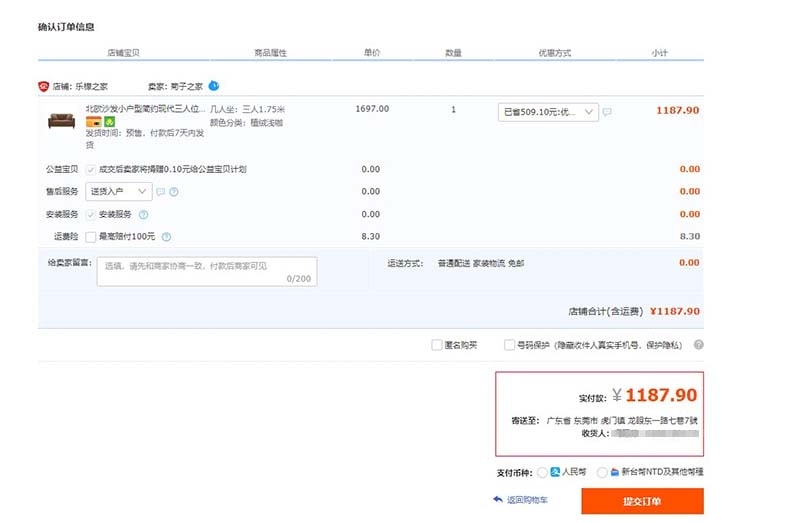Viewport: 800px width, 523px height.
Task: Select the 人民币 currency radio button
Action: pyautogui.click(x=542, y=472)
